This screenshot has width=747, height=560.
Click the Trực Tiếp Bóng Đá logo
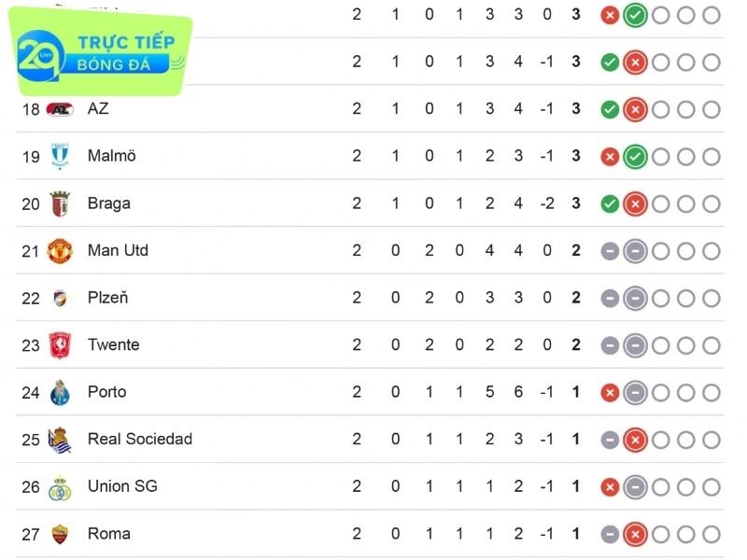[103, 56]
